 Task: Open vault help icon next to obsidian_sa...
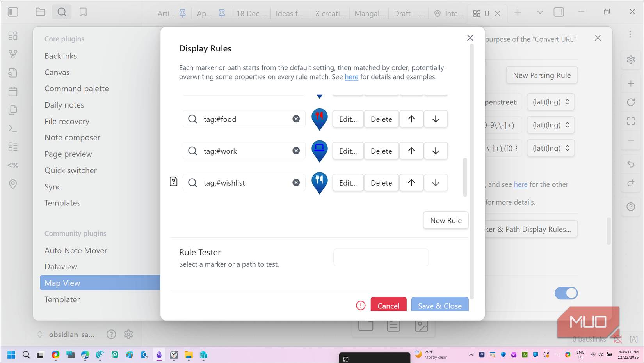click(x=111, y=334)
